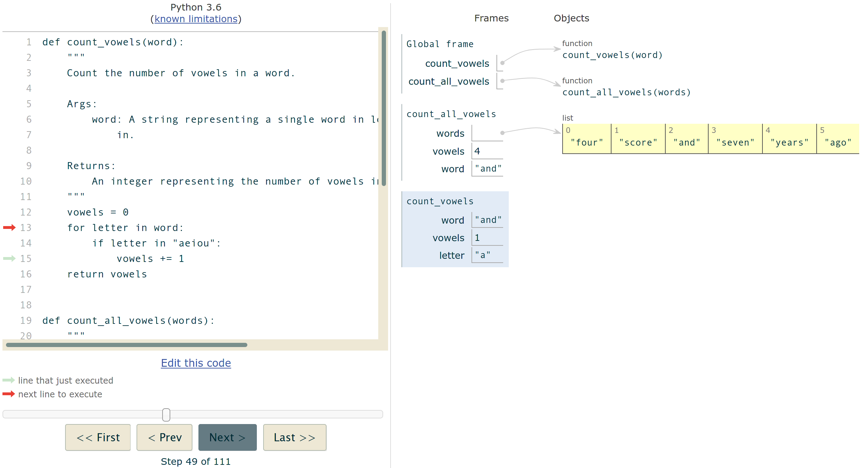868x468 pixels.
Task: Click the word value "and" in count_vowels frame
Action: coord(487,219)
